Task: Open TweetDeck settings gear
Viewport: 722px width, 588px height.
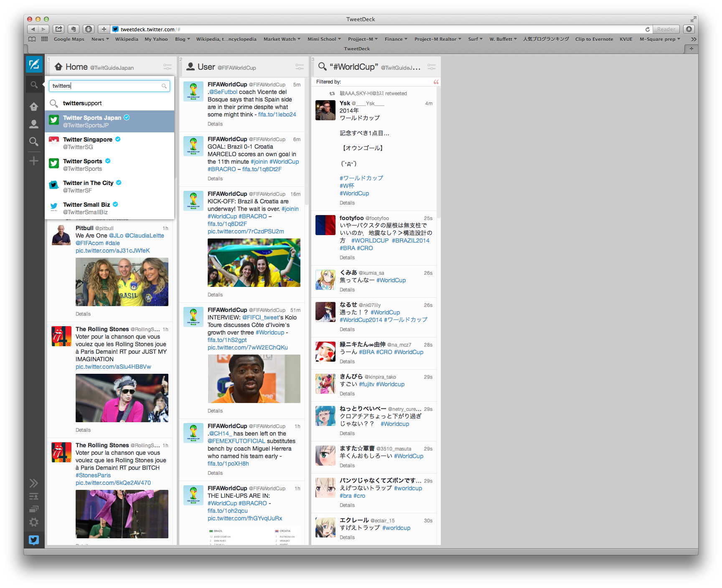Action: pos(34,522)
